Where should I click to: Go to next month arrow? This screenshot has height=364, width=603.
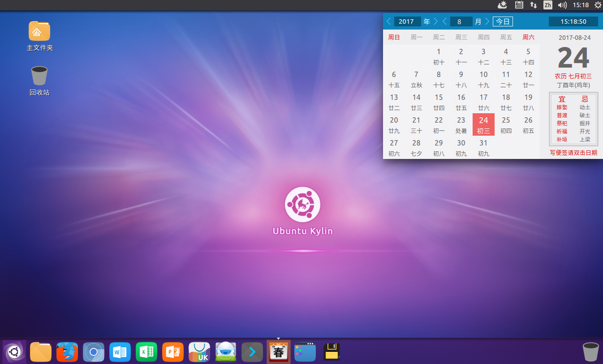point(487,21)
